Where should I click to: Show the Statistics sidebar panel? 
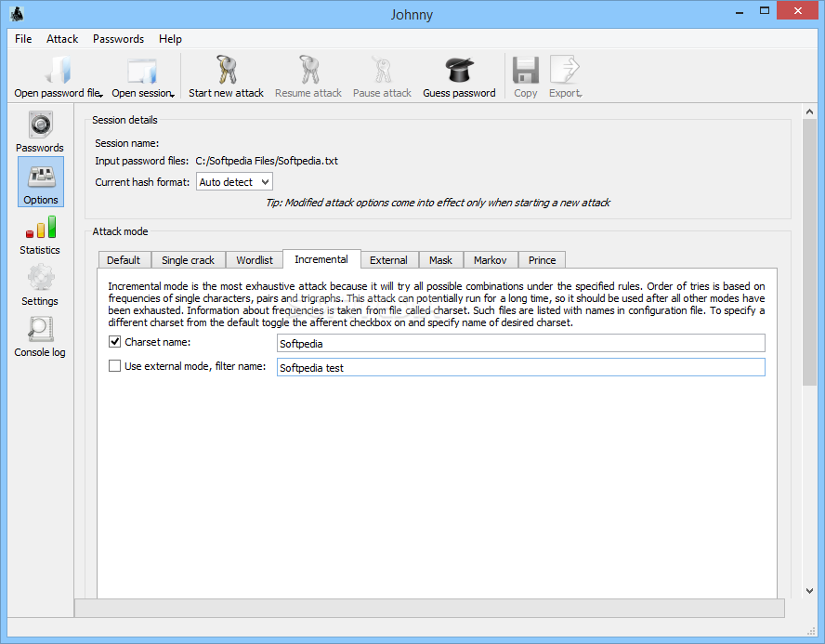pos(40,235)
